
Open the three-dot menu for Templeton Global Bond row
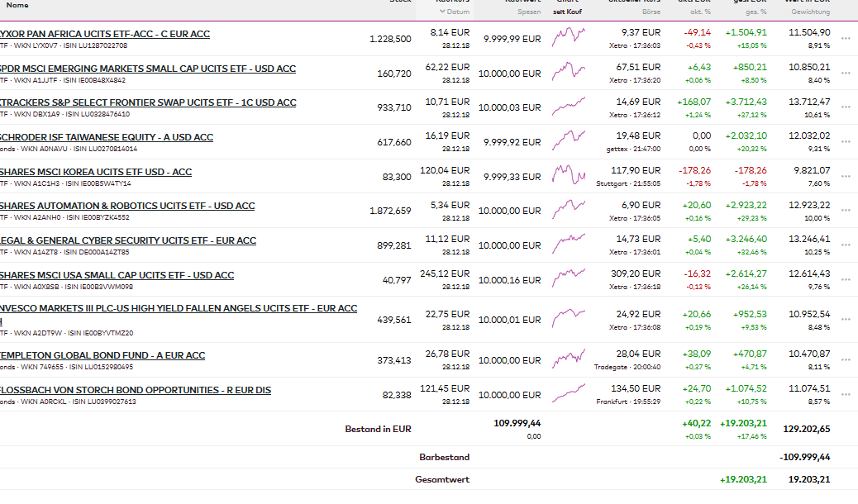click(846, 360)
